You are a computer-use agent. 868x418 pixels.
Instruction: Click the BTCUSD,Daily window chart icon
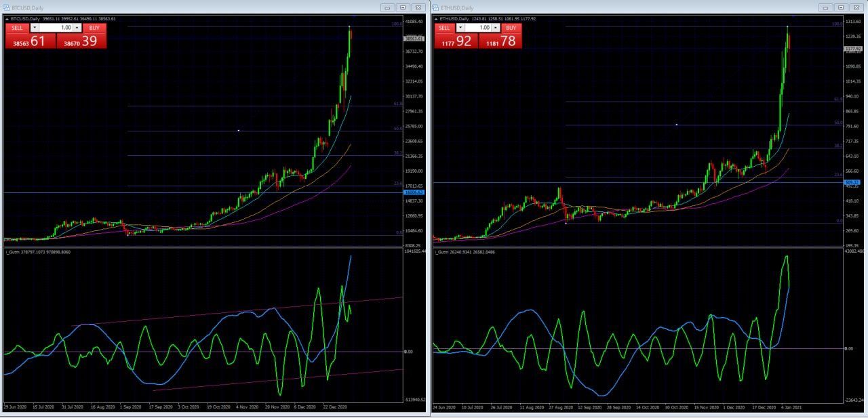(x=7, y=7)
